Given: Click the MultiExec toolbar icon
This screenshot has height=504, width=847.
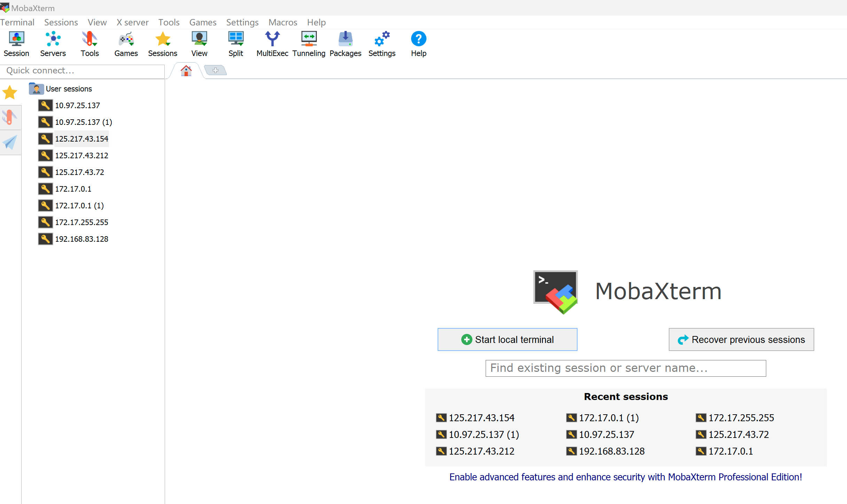Looking at the screenshot, I should pos(272,44).
